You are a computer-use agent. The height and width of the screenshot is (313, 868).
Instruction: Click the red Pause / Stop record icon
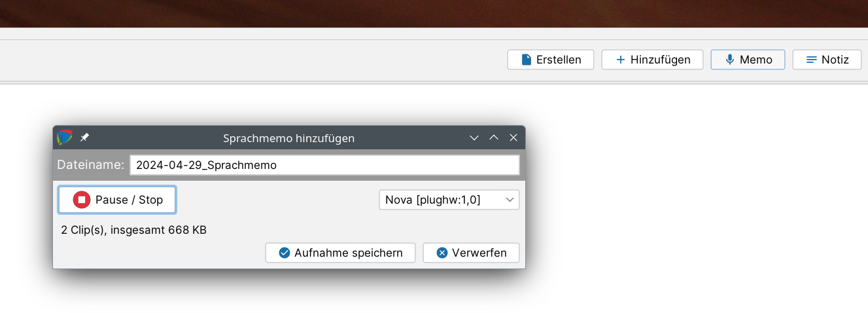82,200
